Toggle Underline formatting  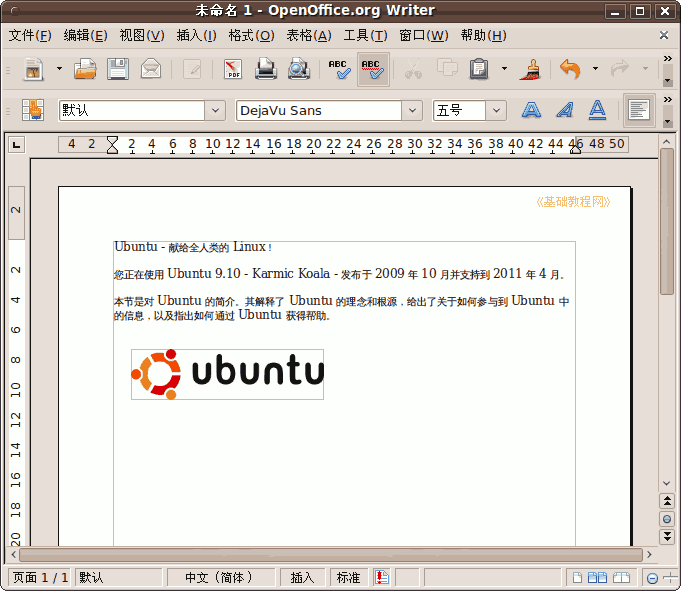click(598, 110)
